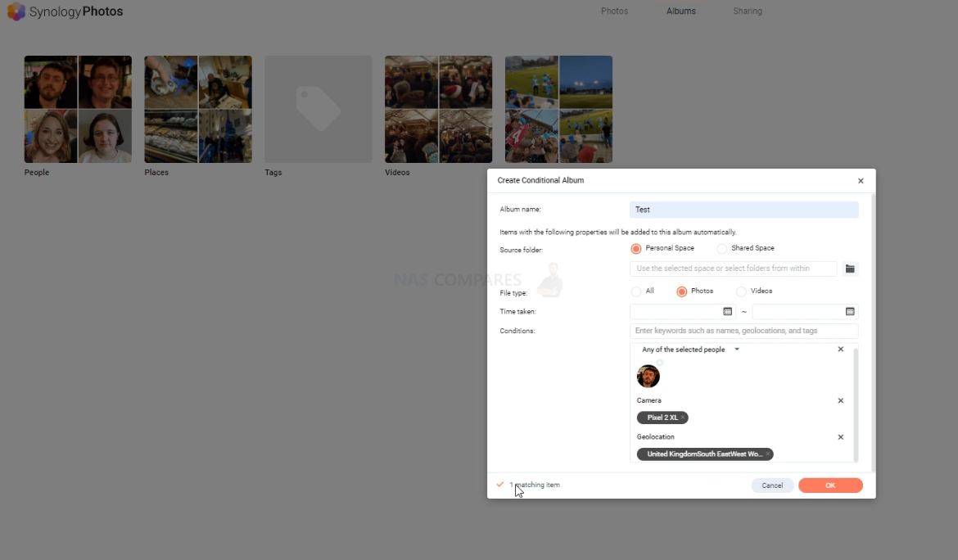
Task: Select the Personal Space radio button
Action: 636,249
